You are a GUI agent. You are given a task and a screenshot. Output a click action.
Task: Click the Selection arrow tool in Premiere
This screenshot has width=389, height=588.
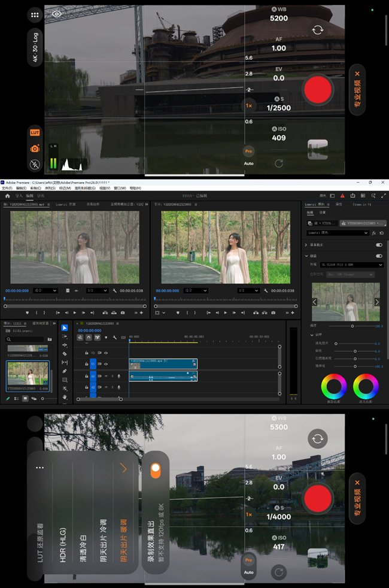pyautogui.click(x=65, y=328)
